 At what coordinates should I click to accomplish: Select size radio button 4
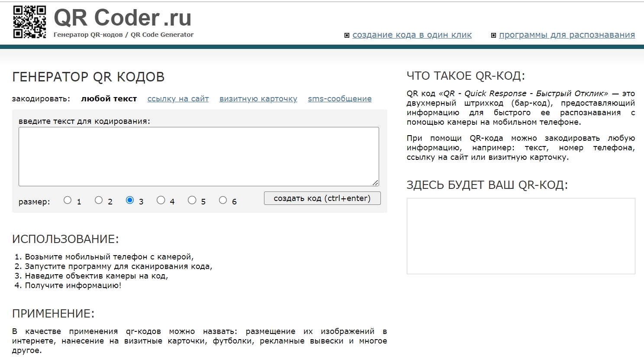[x=161, y=200]
